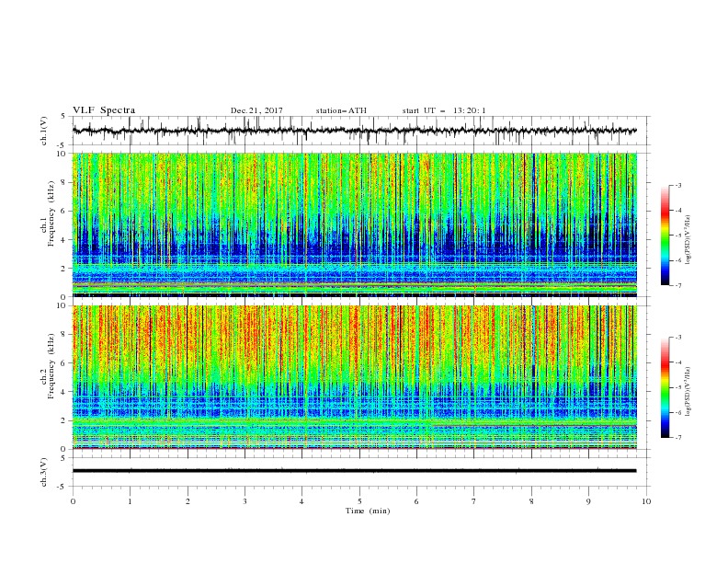Click the ch.1 waveform trace panel
The height and width of the screenshot is (563, 728).
(x=361, y=131)
